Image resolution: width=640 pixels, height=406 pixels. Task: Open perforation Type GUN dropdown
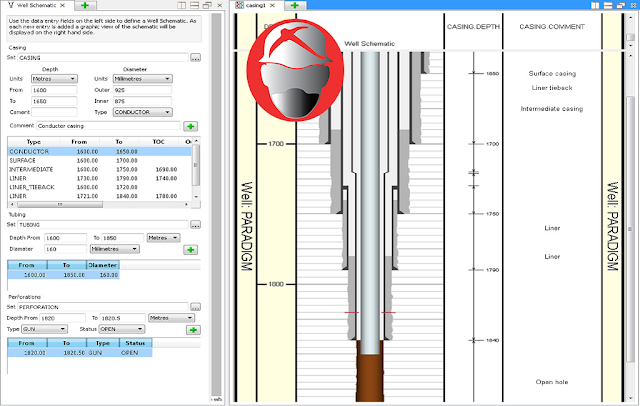(44, 329)
